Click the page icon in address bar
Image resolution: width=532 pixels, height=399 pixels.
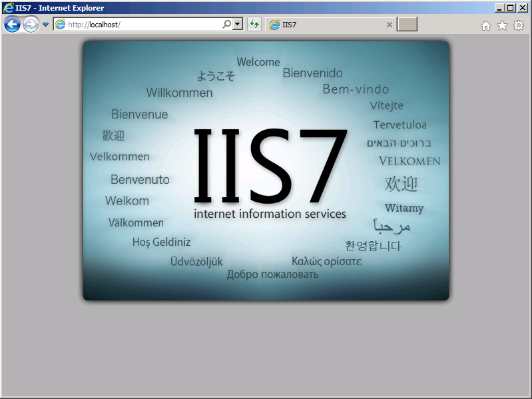click(x=60, y=24)
